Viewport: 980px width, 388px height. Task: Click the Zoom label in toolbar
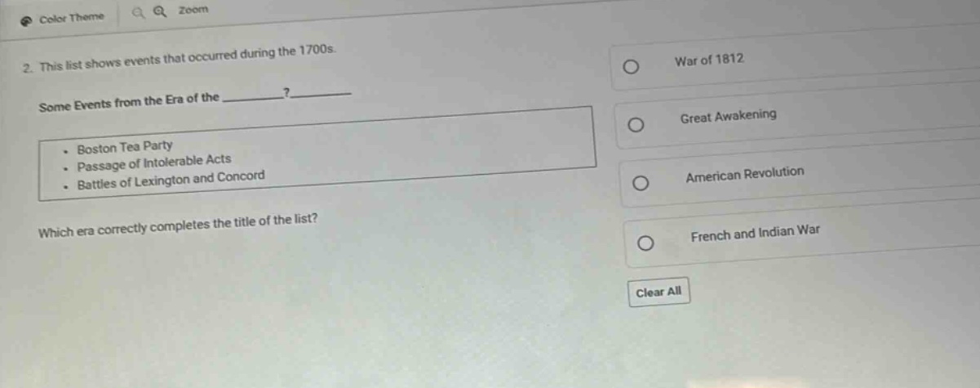193,10
